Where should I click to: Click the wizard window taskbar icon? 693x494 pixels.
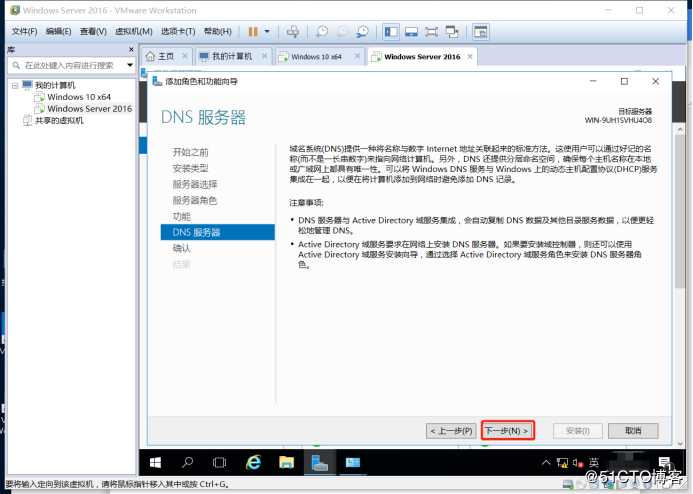(x=353, y=463)
